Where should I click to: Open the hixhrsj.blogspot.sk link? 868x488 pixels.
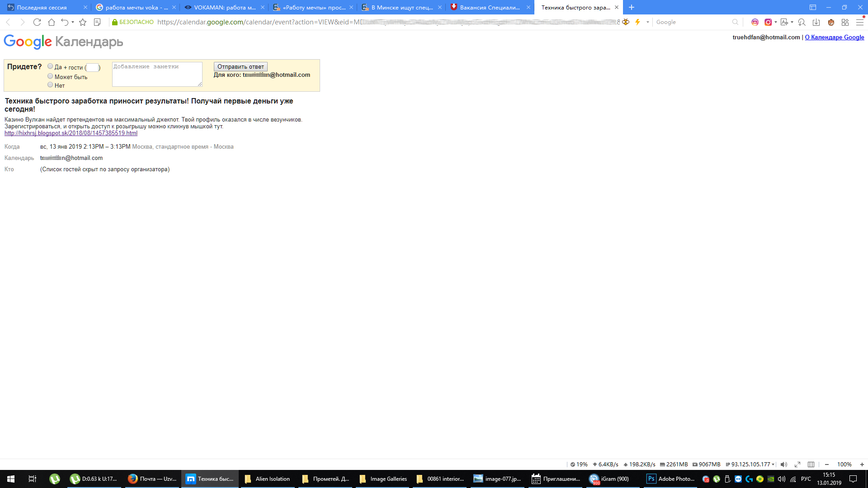click(x=71, y=133)
